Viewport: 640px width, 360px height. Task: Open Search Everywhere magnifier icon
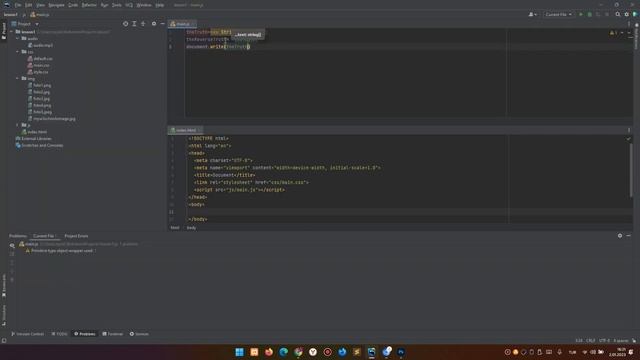coord(618,14)
